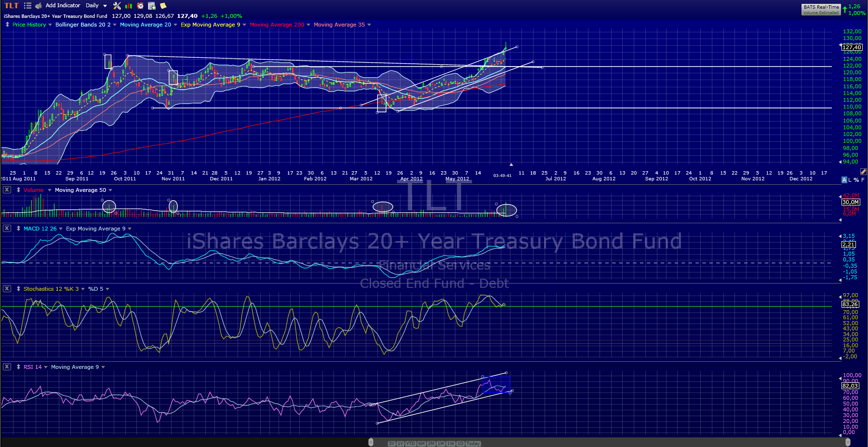
Task: Click the move arrows beside RSI 14
Action: tap(18, 367)
